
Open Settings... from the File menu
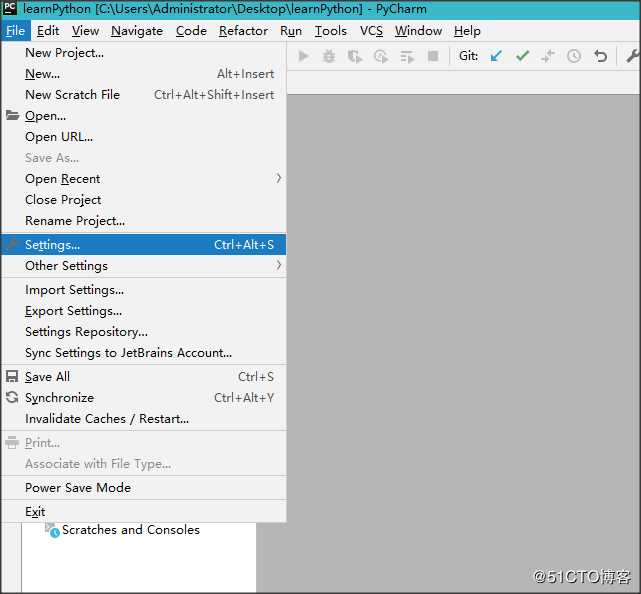pos(144,244)
